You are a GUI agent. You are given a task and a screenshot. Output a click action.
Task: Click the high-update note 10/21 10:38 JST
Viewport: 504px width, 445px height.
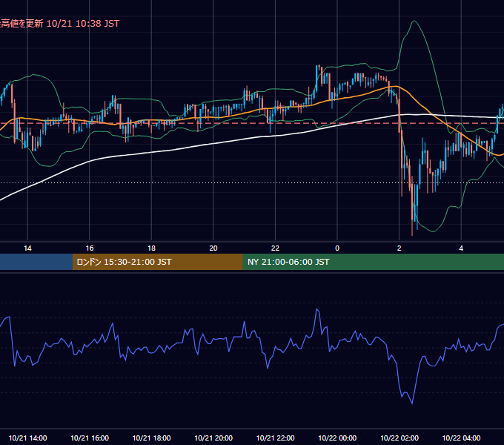pyautogui.click(x=59, y=24)
